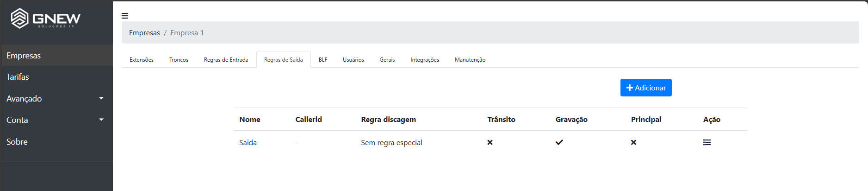Switch to the Extensões tab
This screenshot has width=868, height=191.
[x=142, y=60]
